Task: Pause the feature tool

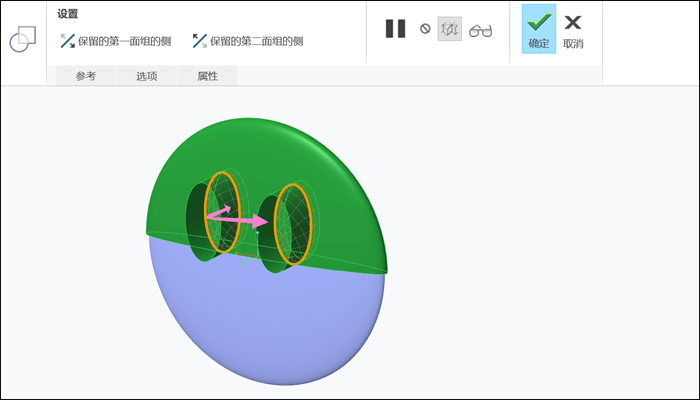Action: (395, 29)
